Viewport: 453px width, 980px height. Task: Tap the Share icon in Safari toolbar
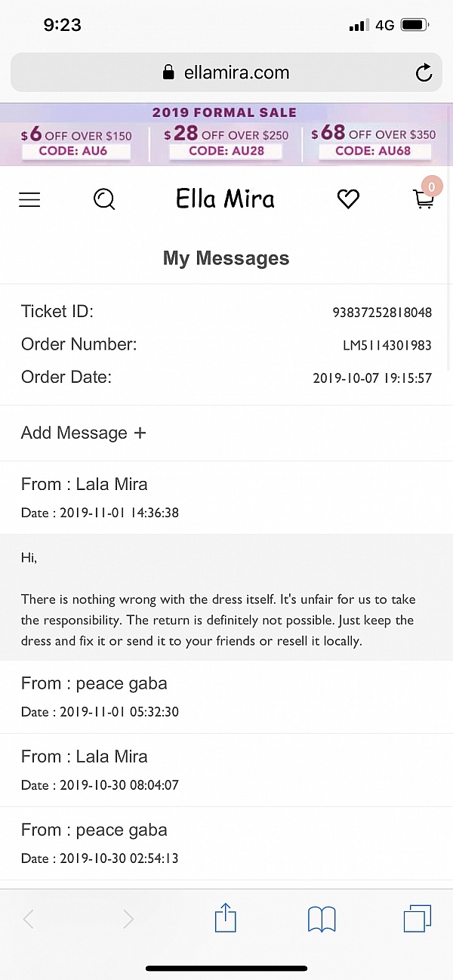tap(225, 919)
